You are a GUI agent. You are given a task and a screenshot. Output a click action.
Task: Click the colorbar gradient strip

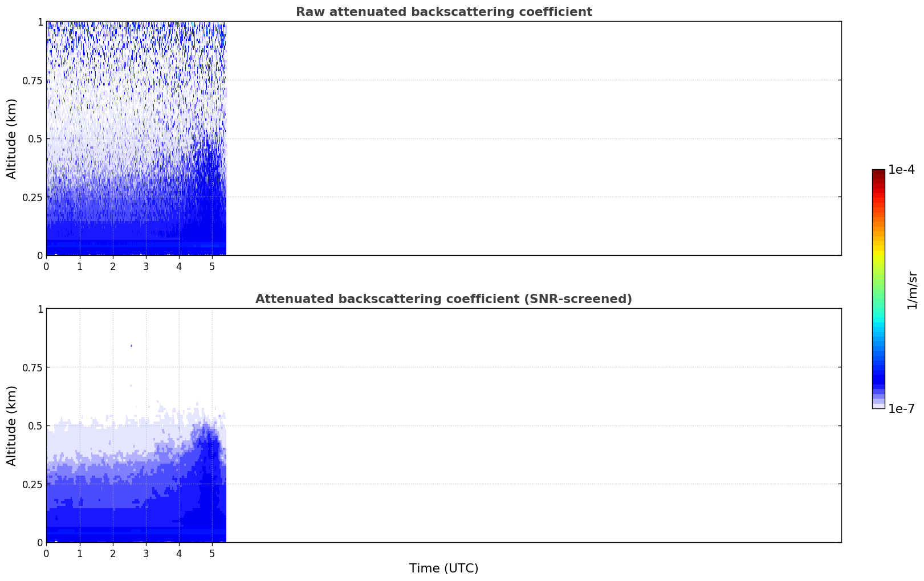tap(878, 289)
